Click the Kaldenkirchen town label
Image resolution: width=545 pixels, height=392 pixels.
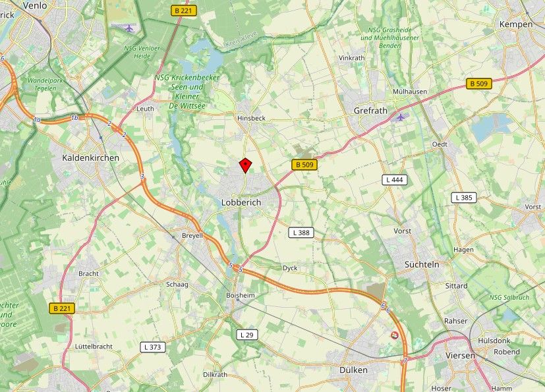pyautogui.click(x=91, y=157)
